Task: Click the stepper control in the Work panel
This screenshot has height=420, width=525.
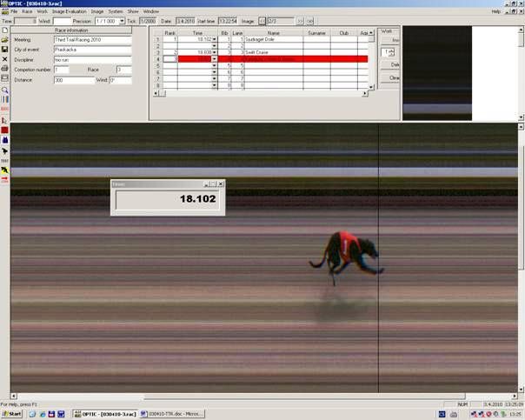Action: (388, 52)
